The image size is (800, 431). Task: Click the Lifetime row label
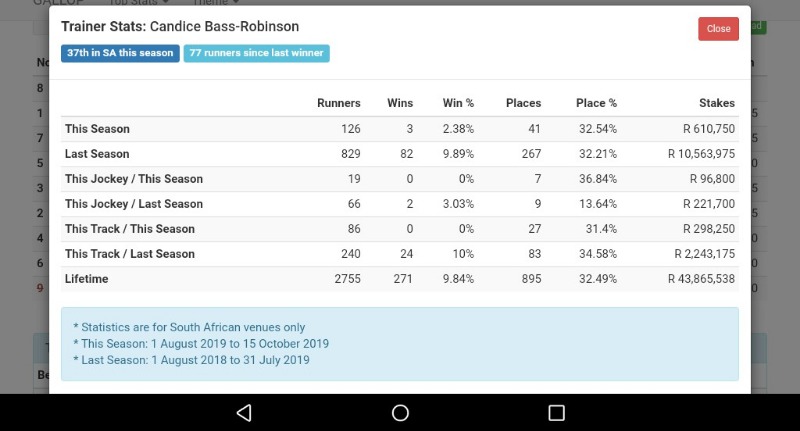(x=87, y=279)
